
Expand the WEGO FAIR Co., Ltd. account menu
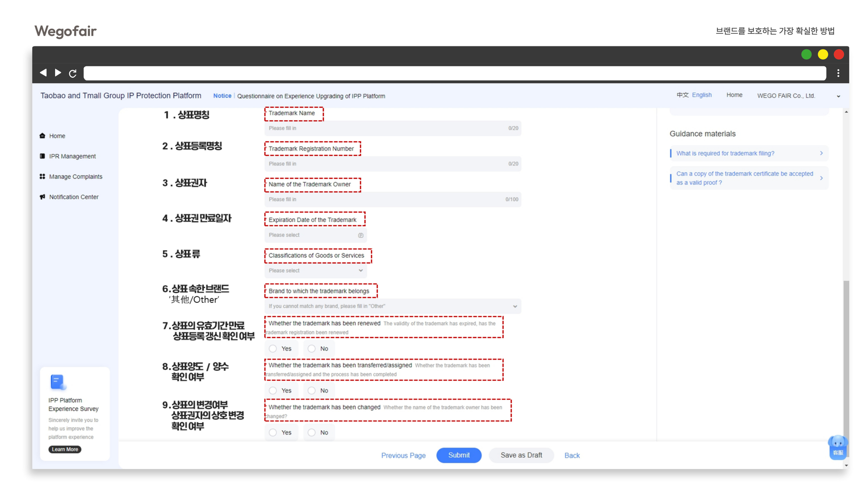tap(838, 96)
